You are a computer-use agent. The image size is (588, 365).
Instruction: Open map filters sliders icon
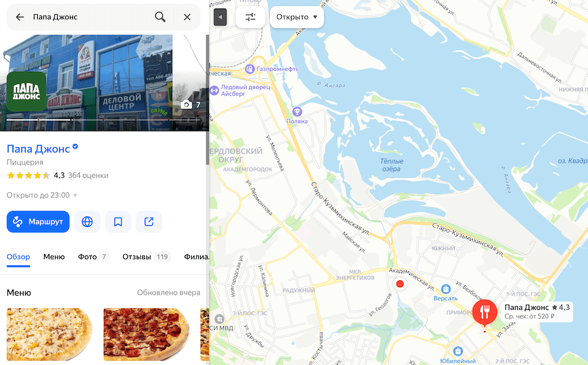[250, 17]
